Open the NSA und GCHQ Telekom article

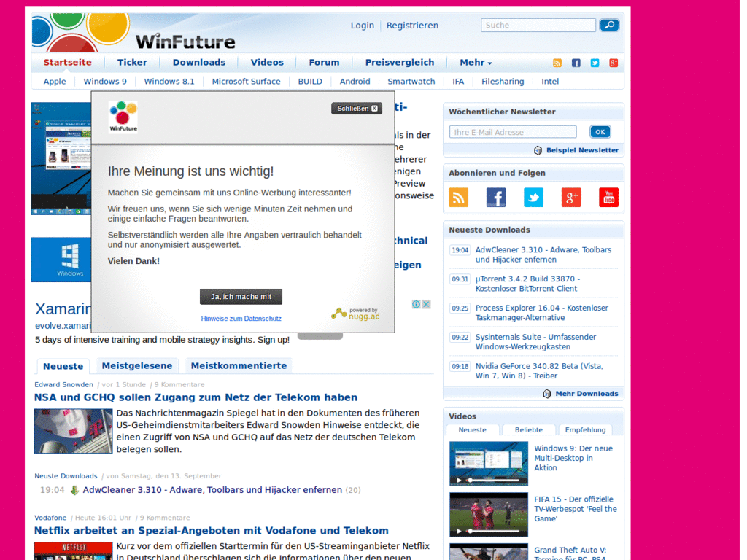coord(195,397)
